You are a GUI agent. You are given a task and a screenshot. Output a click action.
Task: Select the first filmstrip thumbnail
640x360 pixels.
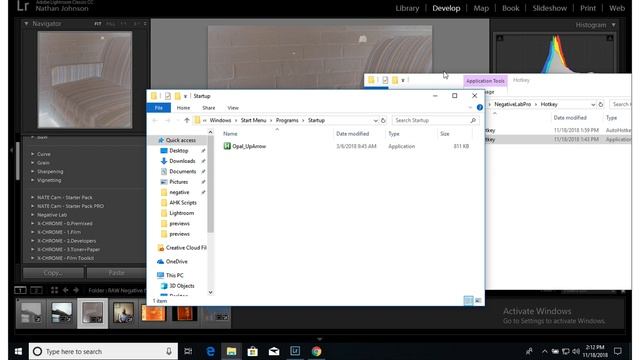click(31, 313)
